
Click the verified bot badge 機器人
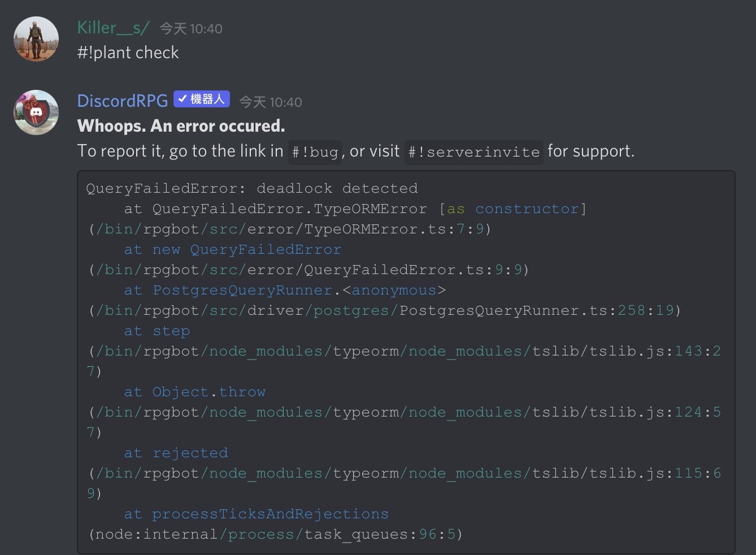click(202, 99)
